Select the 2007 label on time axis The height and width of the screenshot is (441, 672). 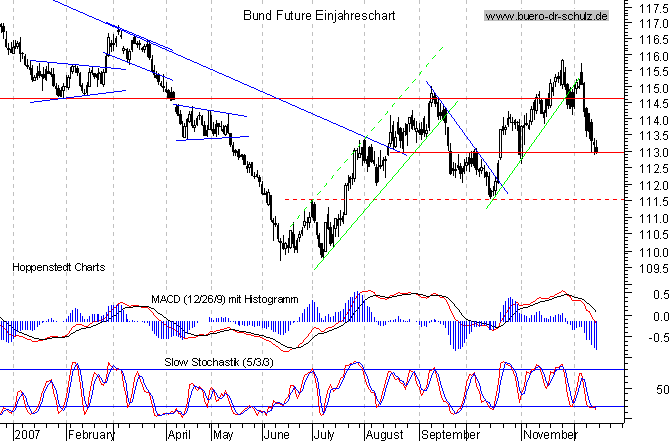28,435
